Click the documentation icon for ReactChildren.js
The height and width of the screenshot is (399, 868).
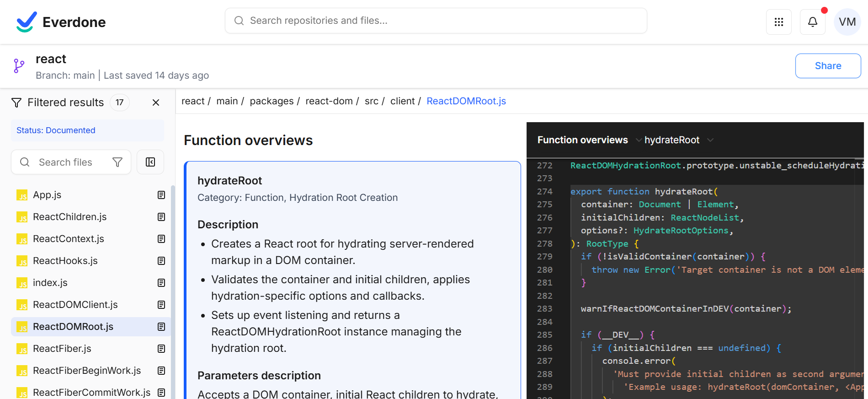click(x=161, y=217)
